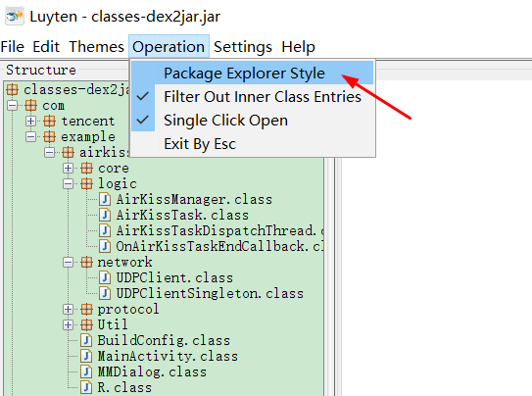Open AirKissManager.class in the tree

[194, 199]
